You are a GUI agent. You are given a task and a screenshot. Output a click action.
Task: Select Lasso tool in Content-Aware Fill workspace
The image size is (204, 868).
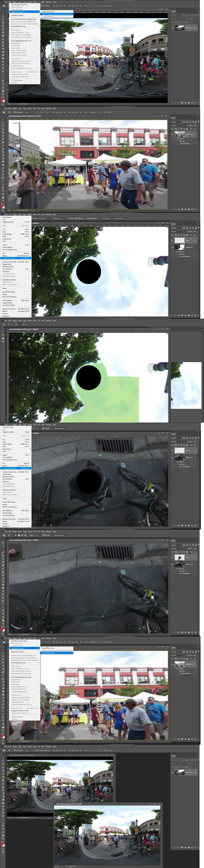[x=3, y=335]
